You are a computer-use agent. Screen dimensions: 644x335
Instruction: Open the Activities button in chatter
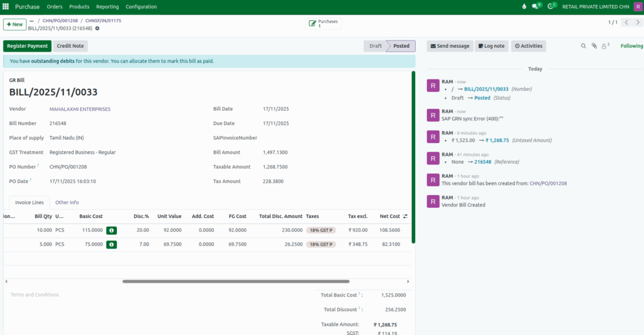(x=528, y=46)
